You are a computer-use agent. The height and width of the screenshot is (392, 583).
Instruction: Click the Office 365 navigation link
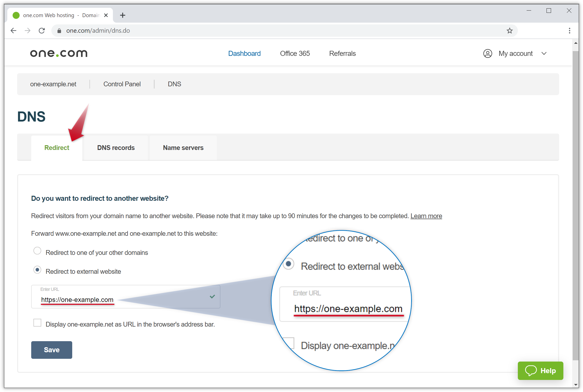295,53
